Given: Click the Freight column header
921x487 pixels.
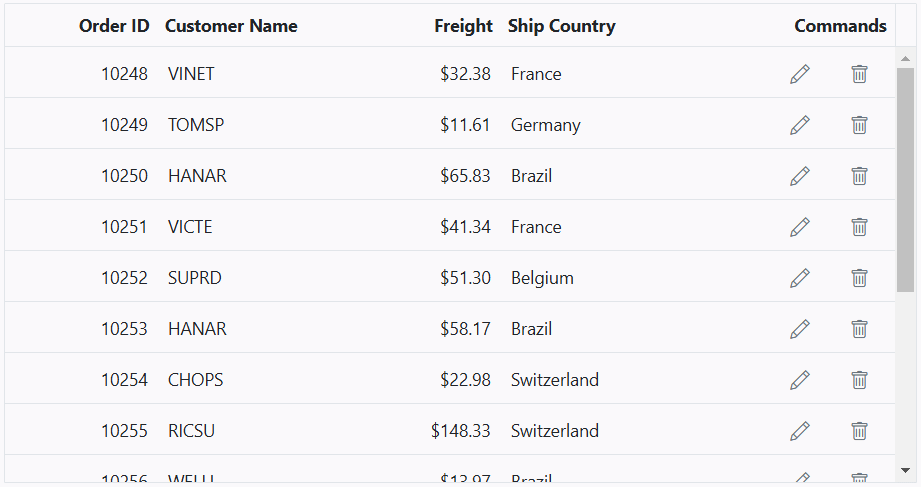Looking at the screenshot, I should click(463, 26).
